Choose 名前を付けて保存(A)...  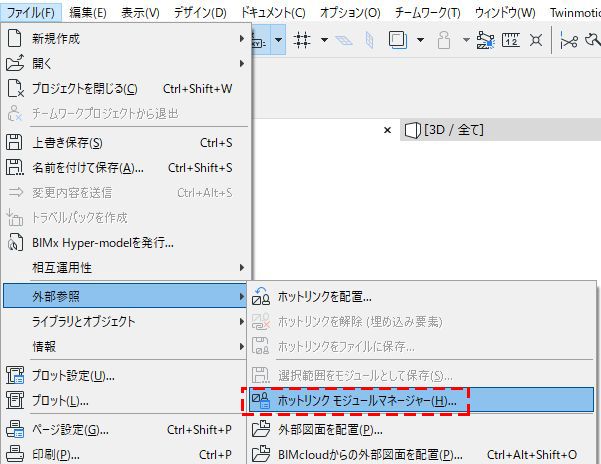[126, 167]
